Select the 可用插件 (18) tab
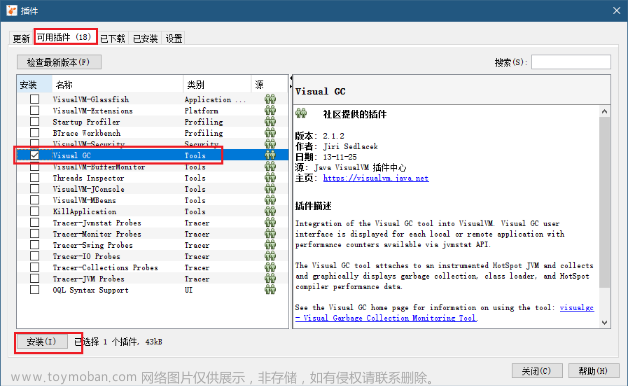 coord(65,37)
